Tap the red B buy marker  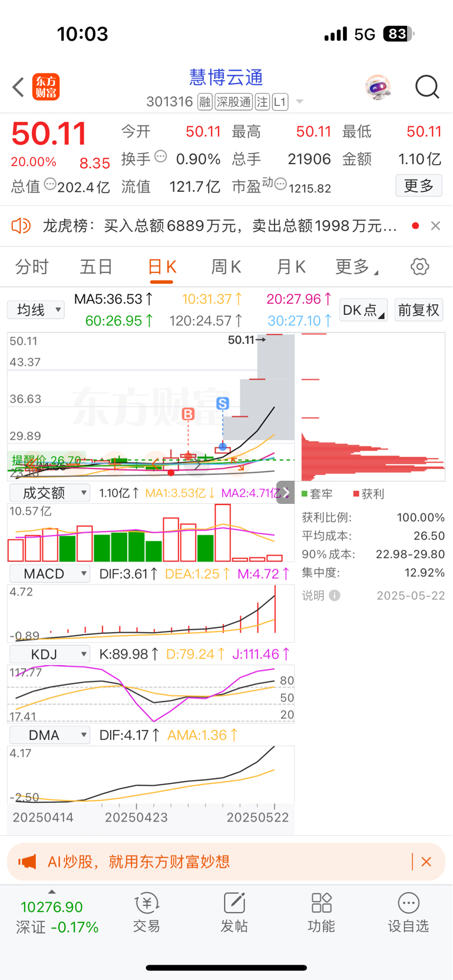pyautogui.click(x=188, y=414)
